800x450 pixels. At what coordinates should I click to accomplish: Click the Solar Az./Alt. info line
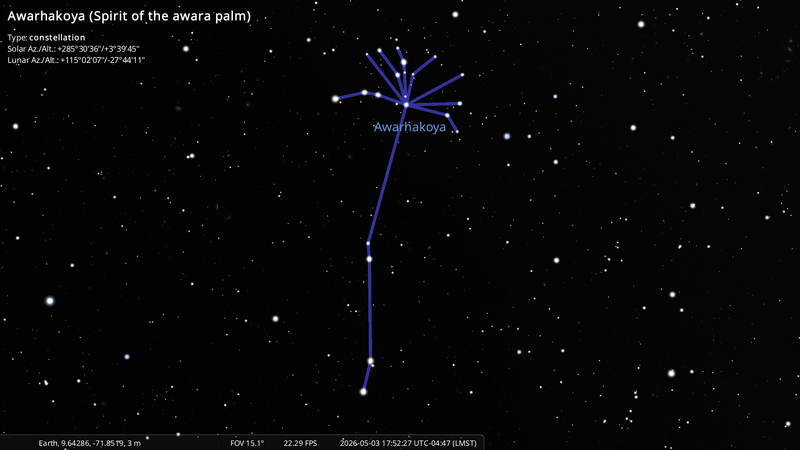click(73, 49)
